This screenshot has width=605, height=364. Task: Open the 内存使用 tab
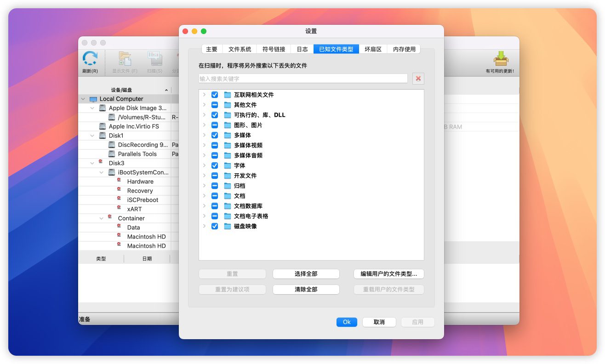point(404,49)
